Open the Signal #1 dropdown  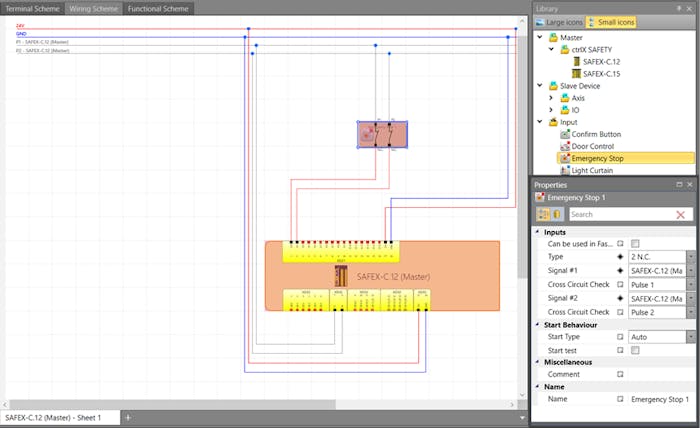click(691, 270)
